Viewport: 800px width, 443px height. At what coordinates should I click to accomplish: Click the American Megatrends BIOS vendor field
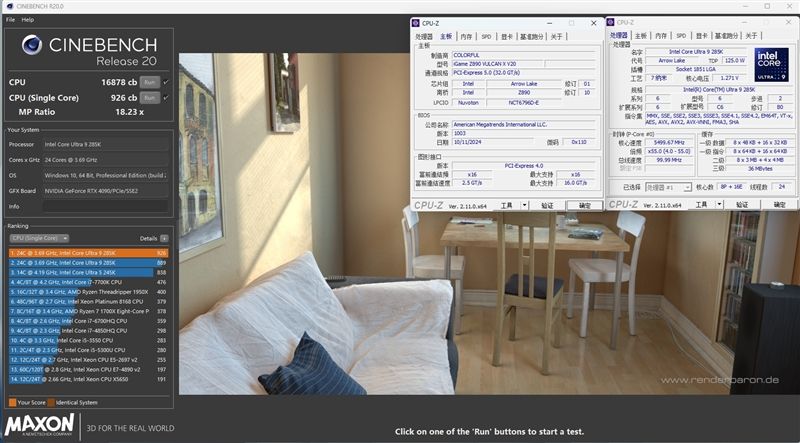click(523, 125)
